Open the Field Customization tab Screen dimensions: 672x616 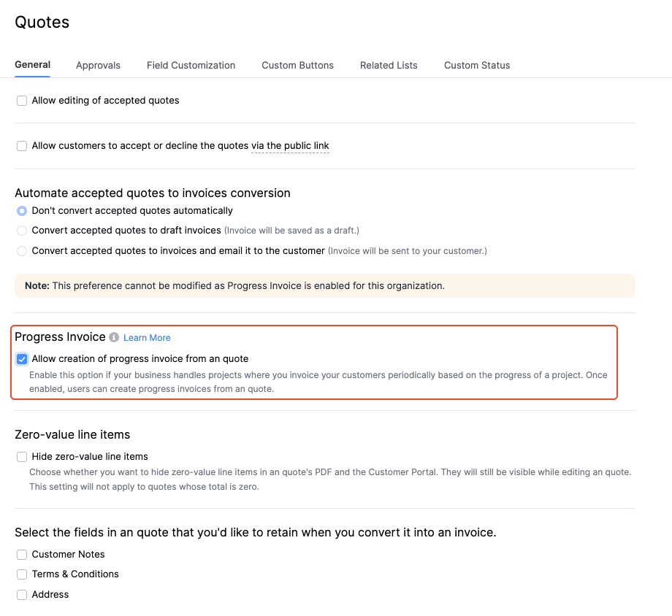pos(191,65)
